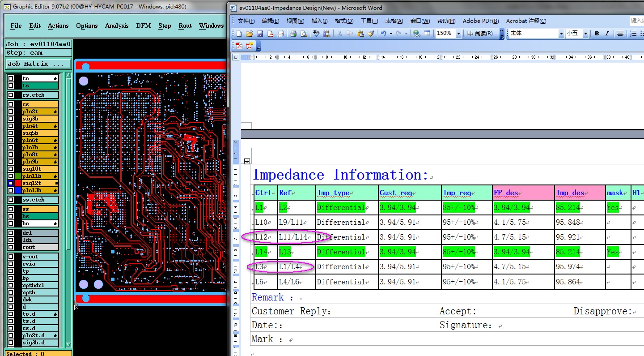Enable the pln11b layer checkbox
This screenshot has width=644, height=356.
coord(11,176)
